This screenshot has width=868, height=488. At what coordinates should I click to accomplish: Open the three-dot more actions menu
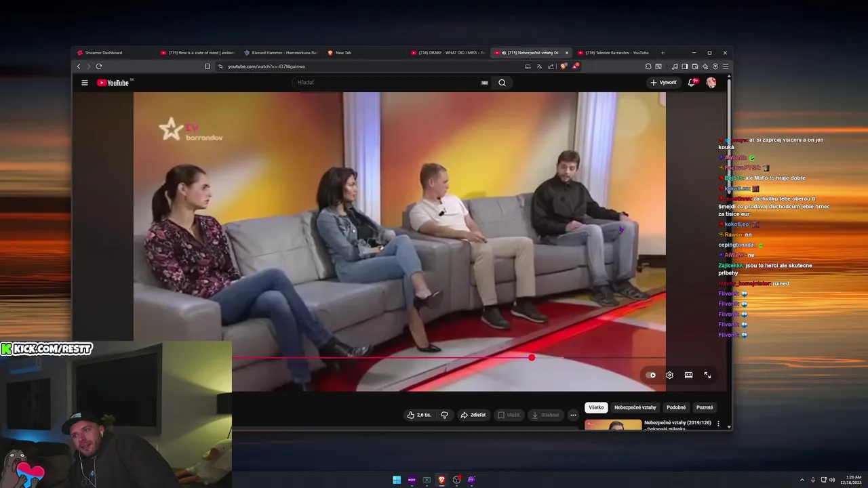coord(573,415)
